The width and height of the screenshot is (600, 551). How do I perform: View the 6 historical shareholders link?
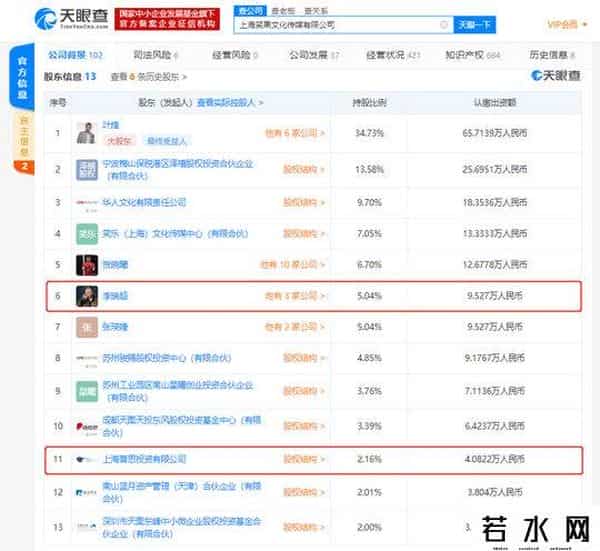coord(148,77)
